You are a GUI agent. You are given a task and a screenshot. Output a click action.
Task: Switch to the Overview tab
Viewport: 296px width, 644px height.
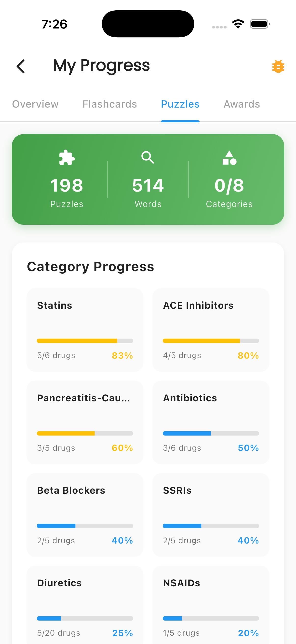tap(35, 104)
